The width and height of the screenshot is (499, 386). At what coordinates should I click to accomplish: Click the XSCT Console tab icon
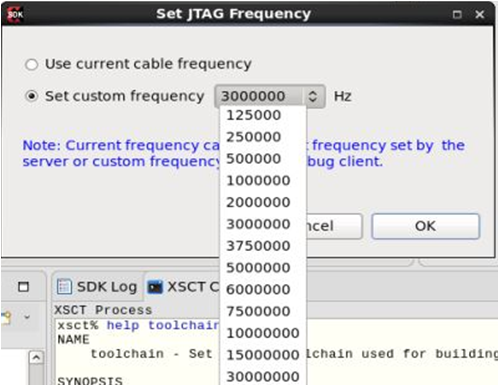[x=155, y=287]
